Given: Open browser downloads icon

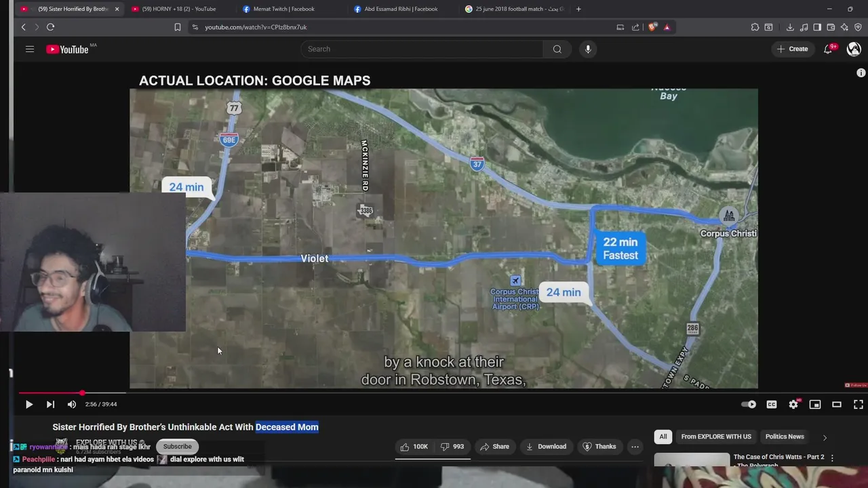Looking at the screenshot, I should click(x=790, y=27).
